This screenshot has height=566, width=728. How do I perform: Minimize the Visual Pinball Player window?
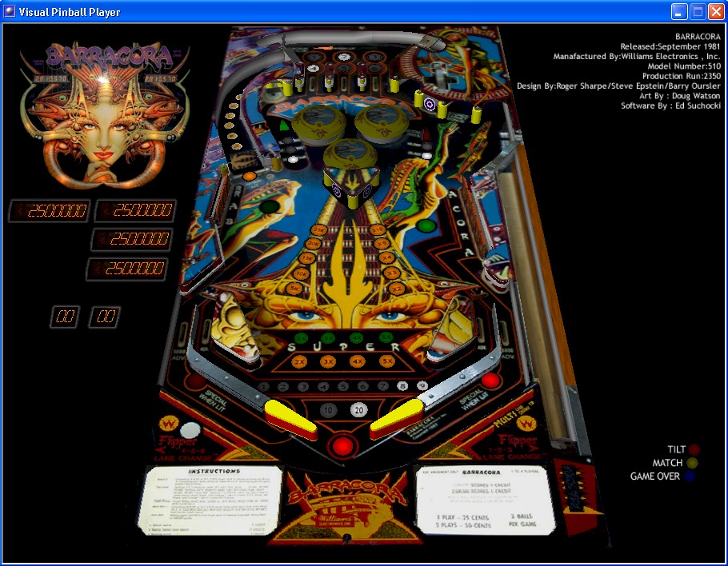(x=679, y=12)
